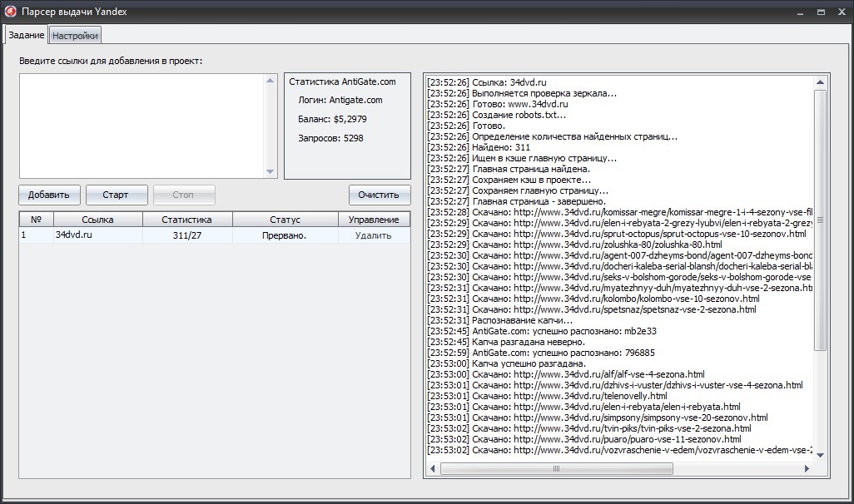The image size is (854, 504).
Task: Click the Статус column header
Action: point(285,220)
